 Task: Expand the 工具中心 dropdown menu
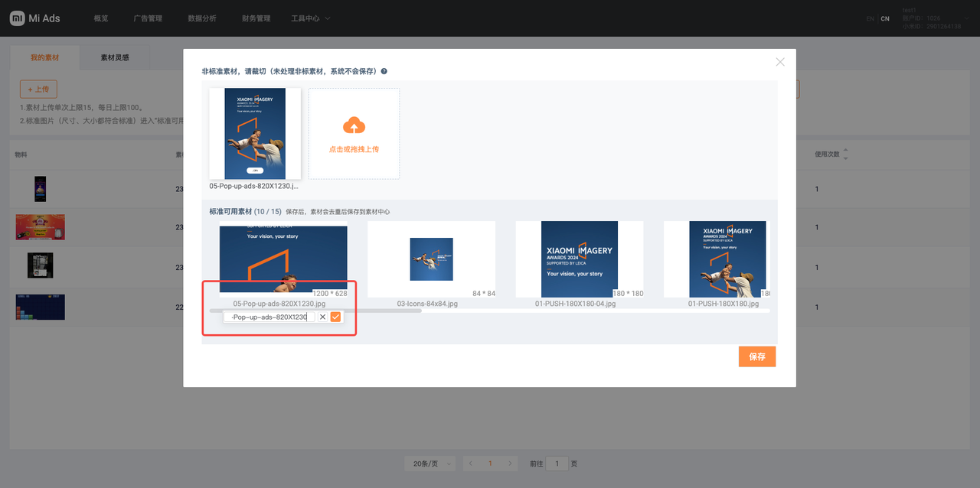[310, 18]
